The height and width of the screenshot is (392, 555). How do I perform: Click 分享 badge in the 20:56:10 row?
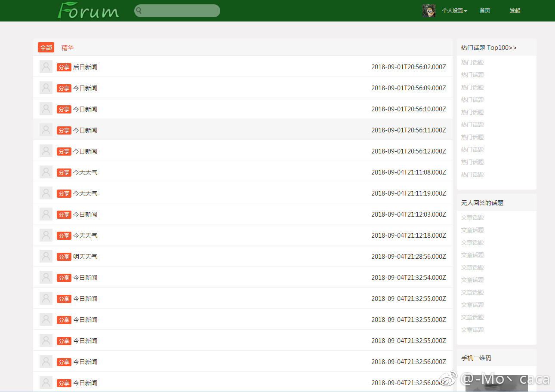click(64, 109)
